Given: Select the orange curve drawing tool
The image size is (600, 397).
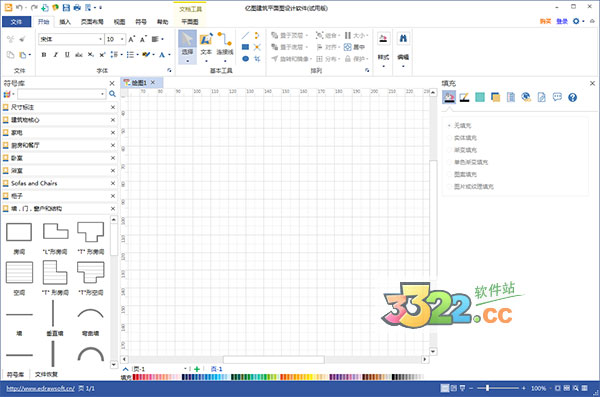Looking at the screenshot, I should (257, 36).
